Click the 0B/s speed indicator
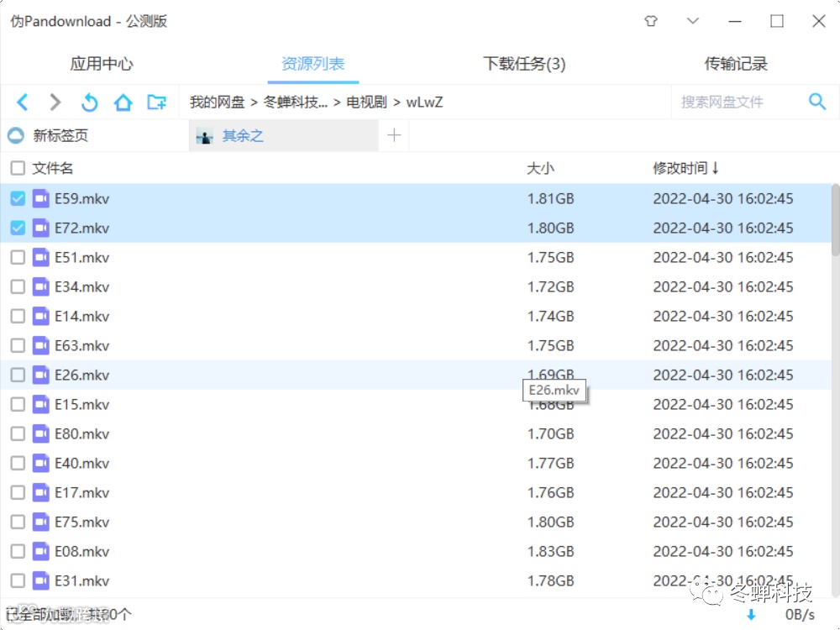This screenshot has height=630, width=840. pyautogui.click(x=800, y=615)
